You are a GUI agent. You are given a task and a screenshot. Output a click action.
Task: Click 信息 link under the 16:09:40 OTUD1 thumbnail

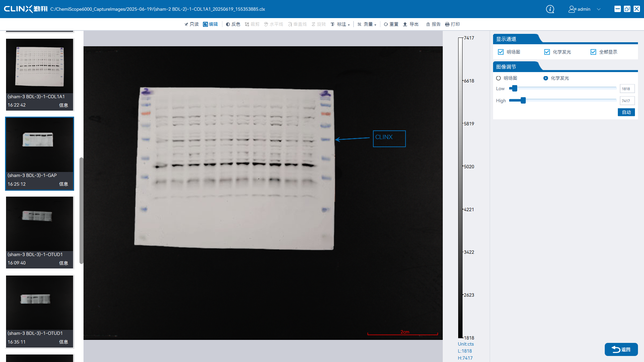pos(63,263)
